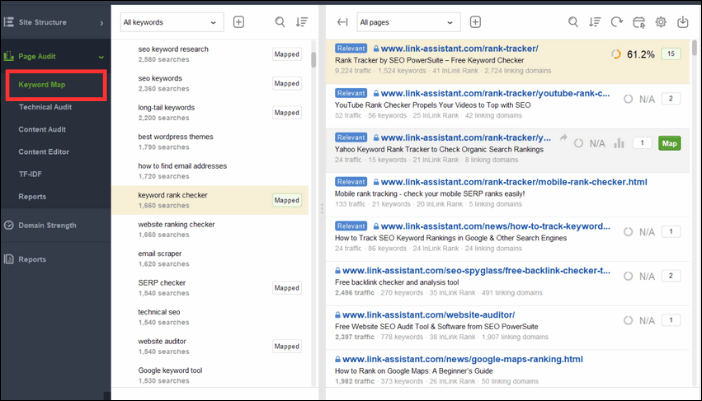Click keyword count 1 on Yahoo rank tracker row
This screenshot has height=401, width=702.
642,143
